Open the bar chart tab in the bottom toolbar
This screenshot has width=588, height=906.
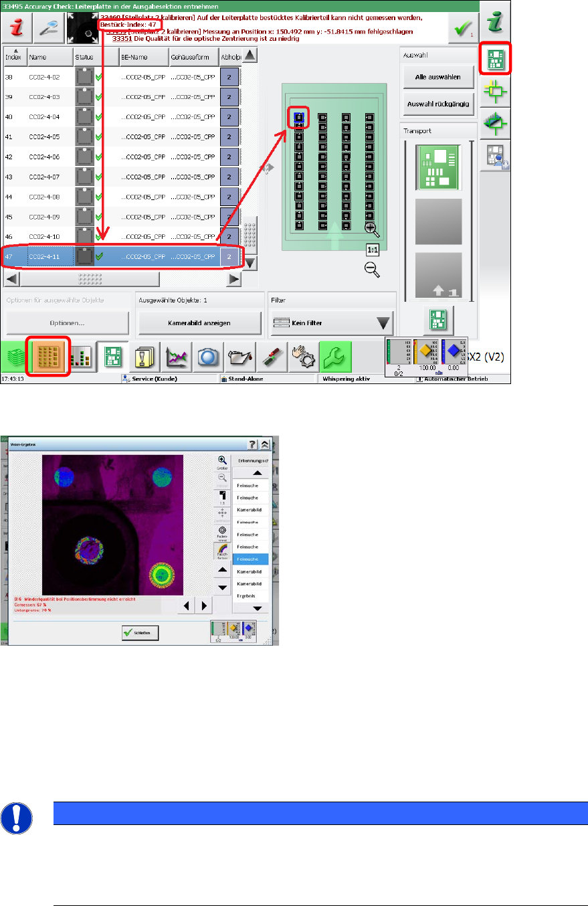pyautogui.click(x=81, y=356)
